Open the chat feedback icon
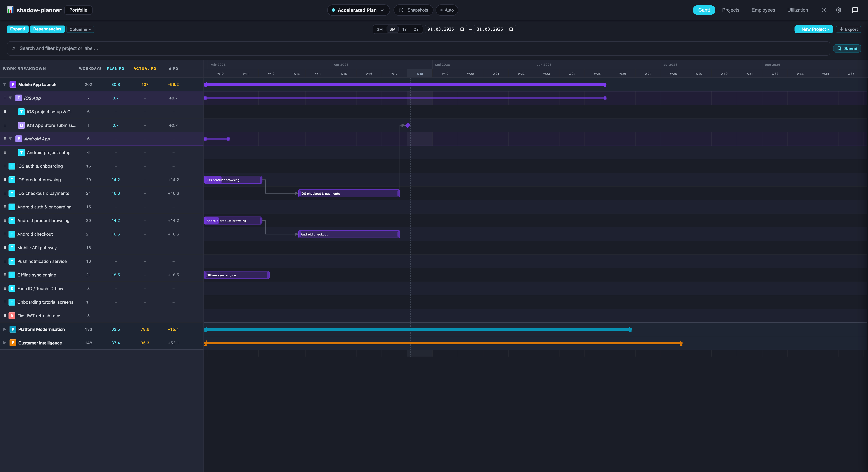Viewport: 868px width, 472px height. (x=855, y=10)
